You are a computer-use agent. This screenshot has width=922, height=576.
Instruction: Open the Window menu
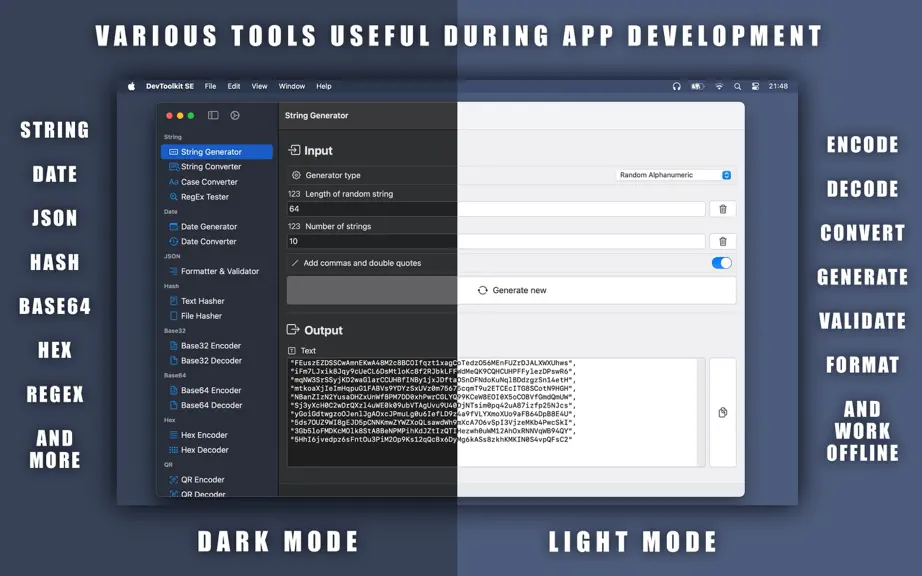[x=292, y=86]
